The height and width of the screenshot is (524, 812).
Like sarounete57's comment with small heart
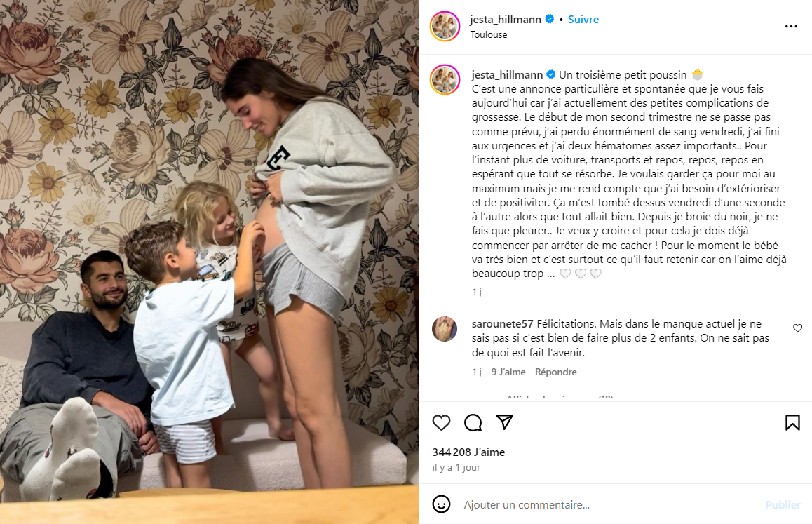(797, 328)
